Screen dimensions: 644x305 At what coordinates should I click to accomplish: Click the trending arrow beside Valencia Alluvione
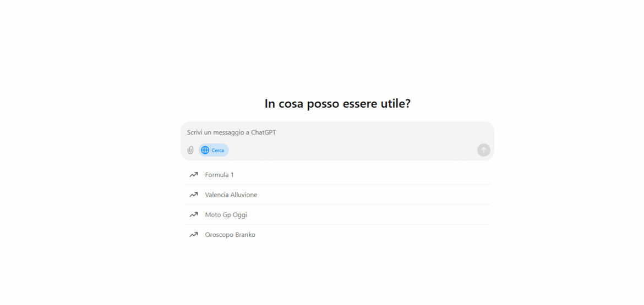pyautogui.click(x=194, y=195)
